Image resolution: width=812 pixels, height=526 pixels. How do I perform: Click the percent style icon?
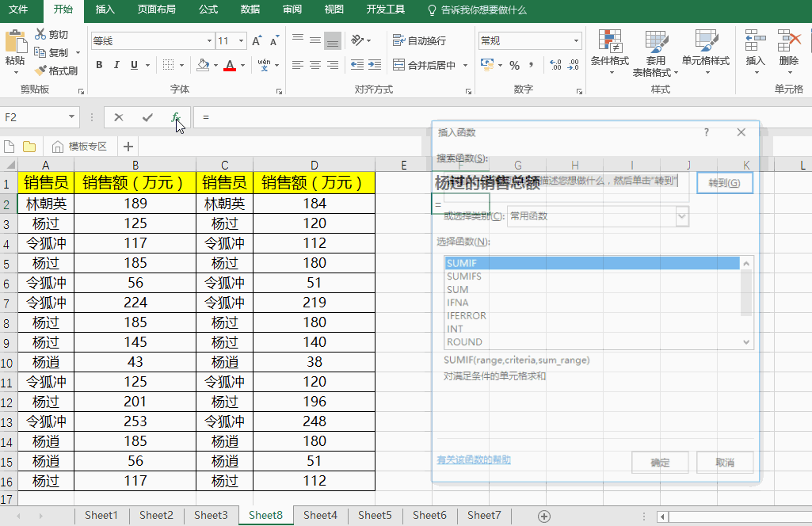pos(514,65)
